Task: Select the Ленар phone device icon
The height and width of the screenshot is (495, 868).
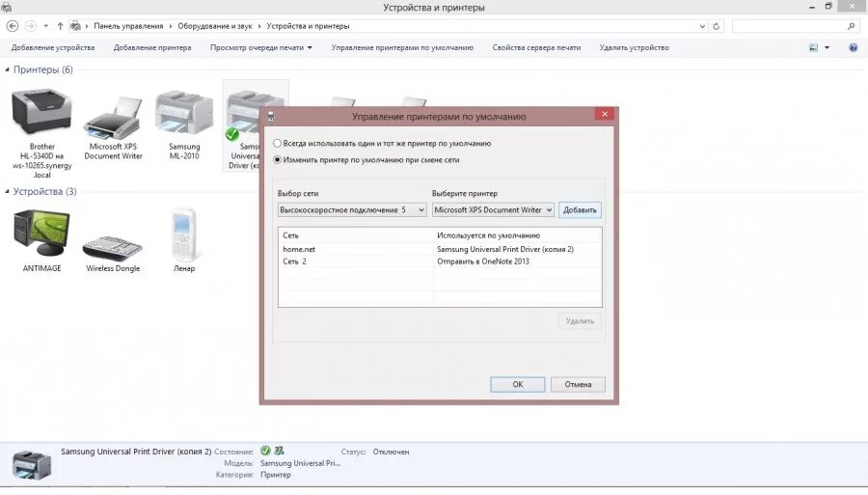Action: coord(184,234)
